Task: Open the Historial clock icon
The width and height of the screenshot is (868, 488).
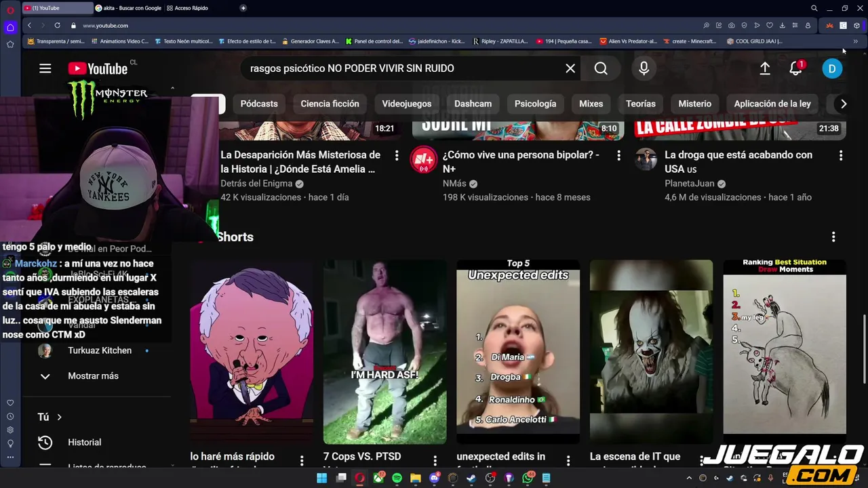Action: (45, 443)
